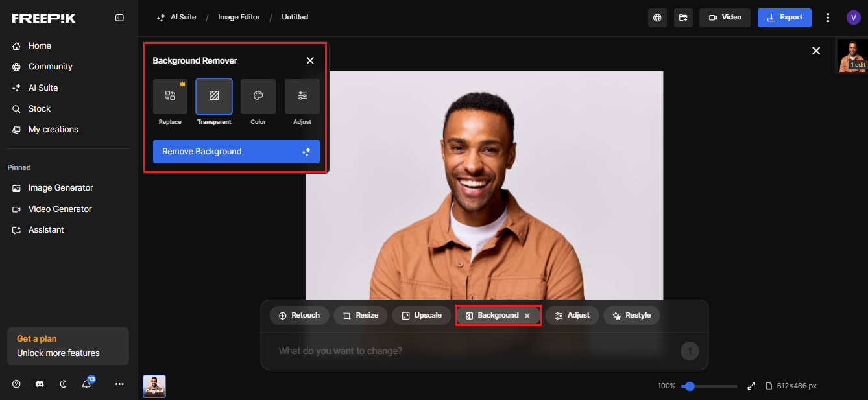
Task: Open notifications bell with 13 badge
Action: point(86,384)
